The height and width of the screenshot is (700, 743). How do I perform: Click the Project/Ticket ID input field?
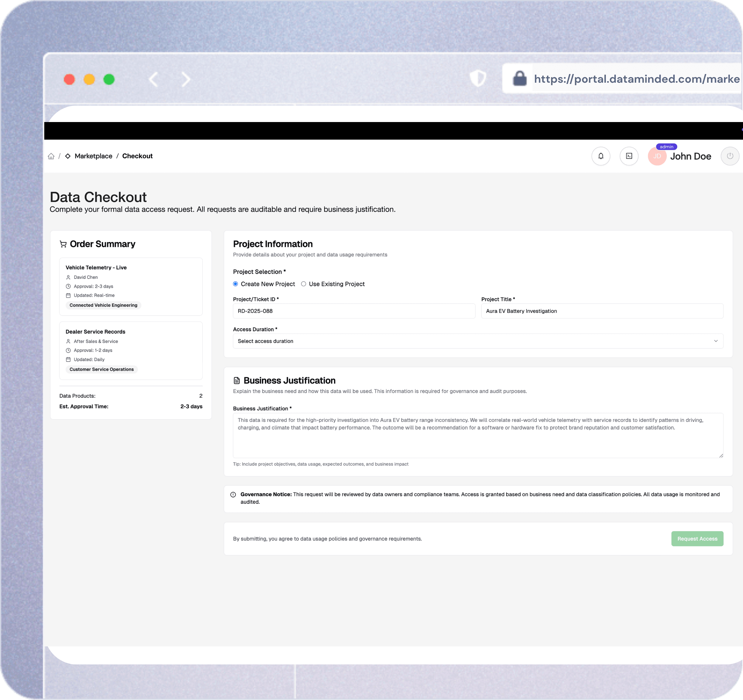(354, 311)
